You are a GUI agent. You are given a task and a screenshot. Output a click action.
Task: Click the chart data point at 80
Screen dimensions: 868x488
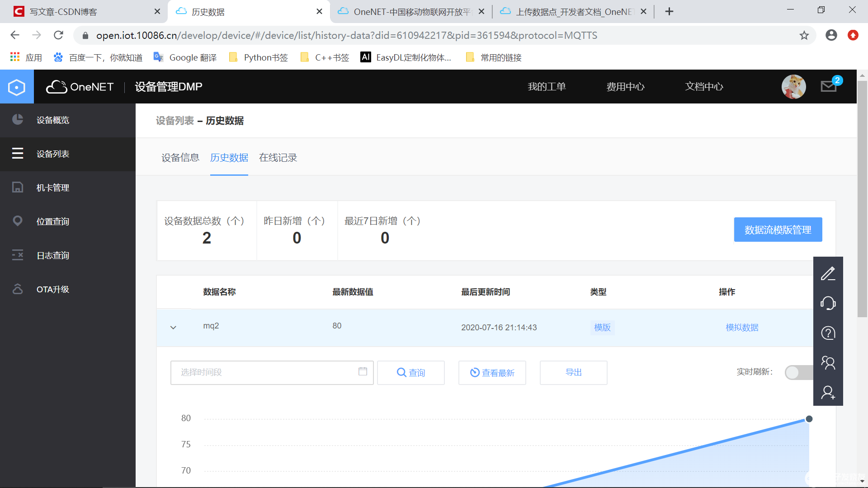pyautogui.click(x=809, y=419)
